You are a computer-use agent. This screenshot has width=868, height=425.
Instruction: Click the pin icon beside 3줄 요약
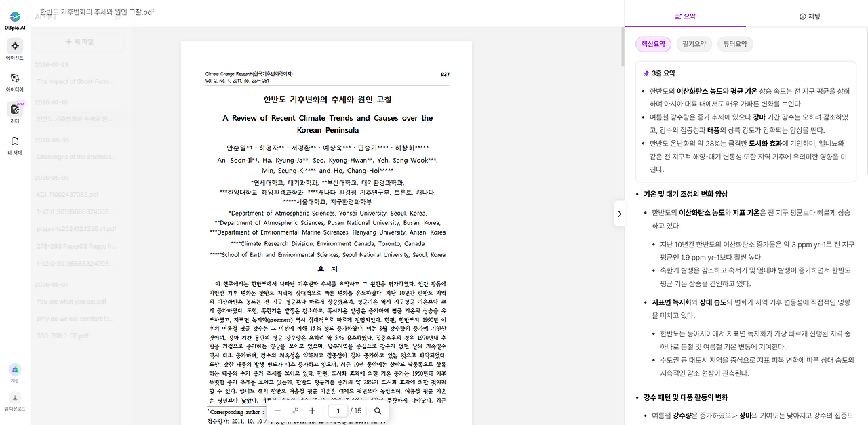(646, 73)
